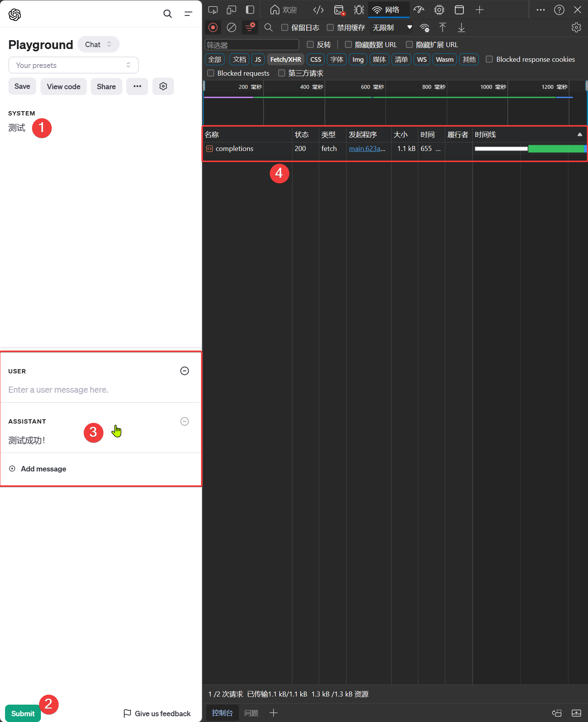The image size is (588, 722).
Task: Click the OpenAI logo icon
Action: (15, 14)
